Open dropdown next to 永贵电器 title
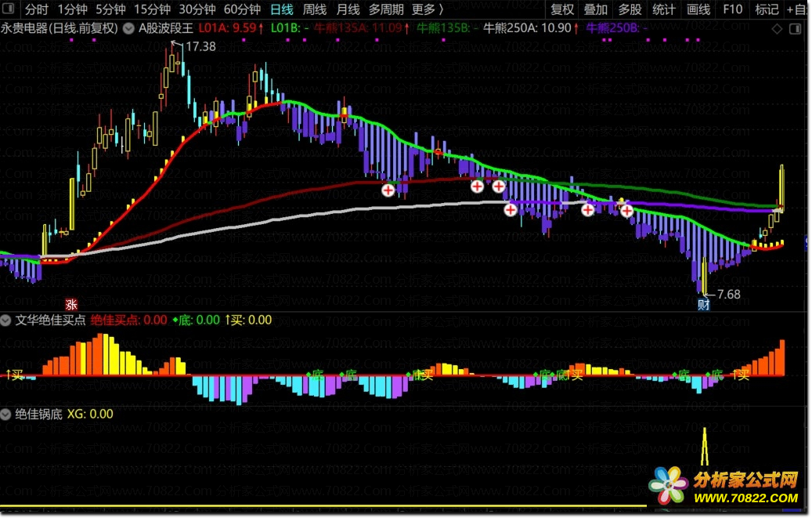This screenshot has width=812, height=518. click(128, 28)
